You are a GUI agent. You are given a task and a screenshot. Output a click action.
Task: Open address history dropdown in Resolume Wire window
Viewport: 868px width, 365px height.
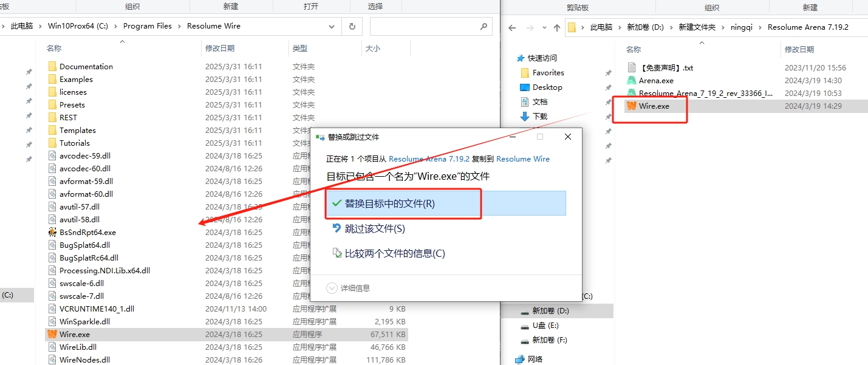[x=332, y=26]
